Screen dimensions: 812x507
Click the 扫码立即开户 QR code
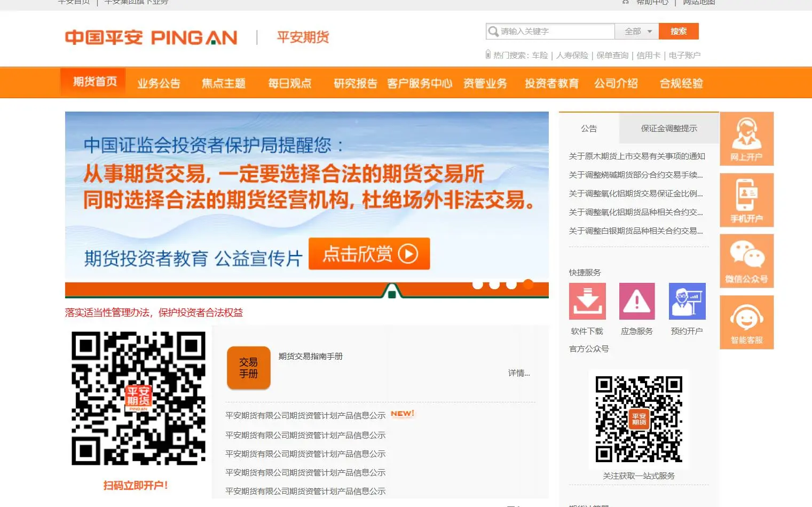click(x=138, y=398)
